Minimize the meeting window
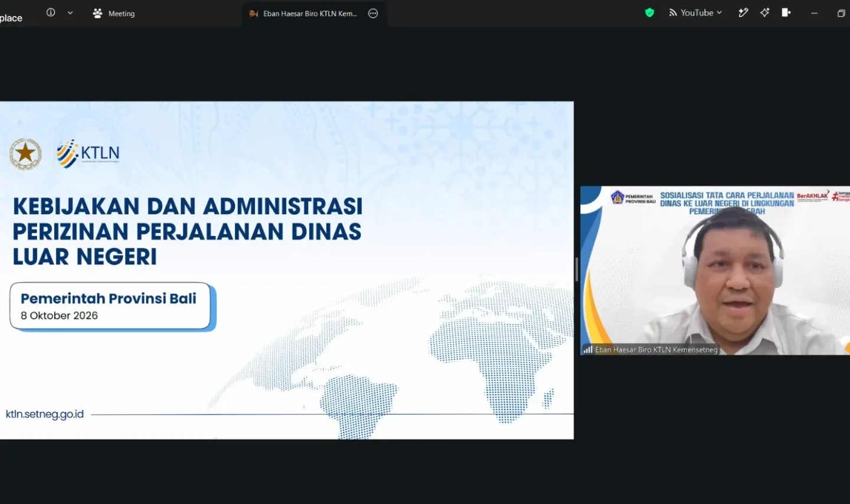 pyautogui.click(x=814, y=13)
